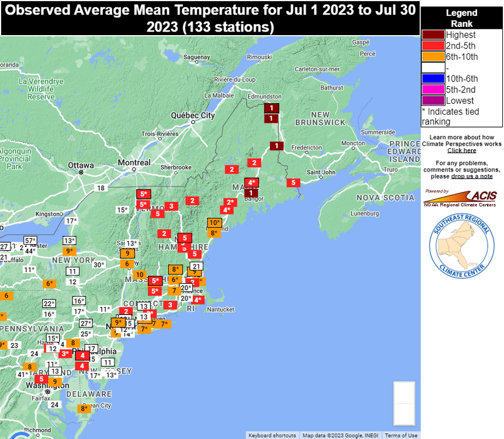The width and height of the screenshot is (504, 439).
Task: Select the red marker ranked 3* near Philadelphia
Action: tap(65, 354)
